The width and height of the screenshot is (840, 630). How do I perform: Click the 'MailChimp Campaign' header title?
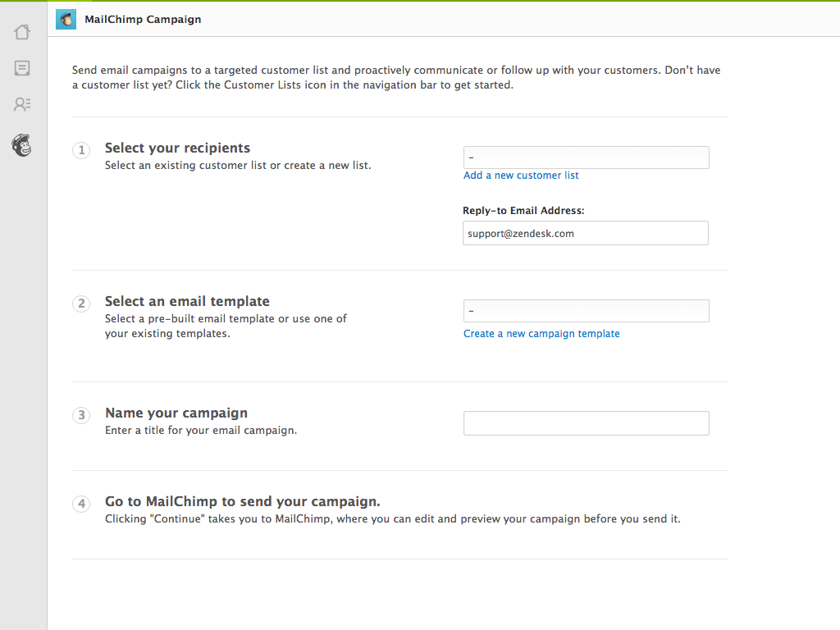[143, 19]
